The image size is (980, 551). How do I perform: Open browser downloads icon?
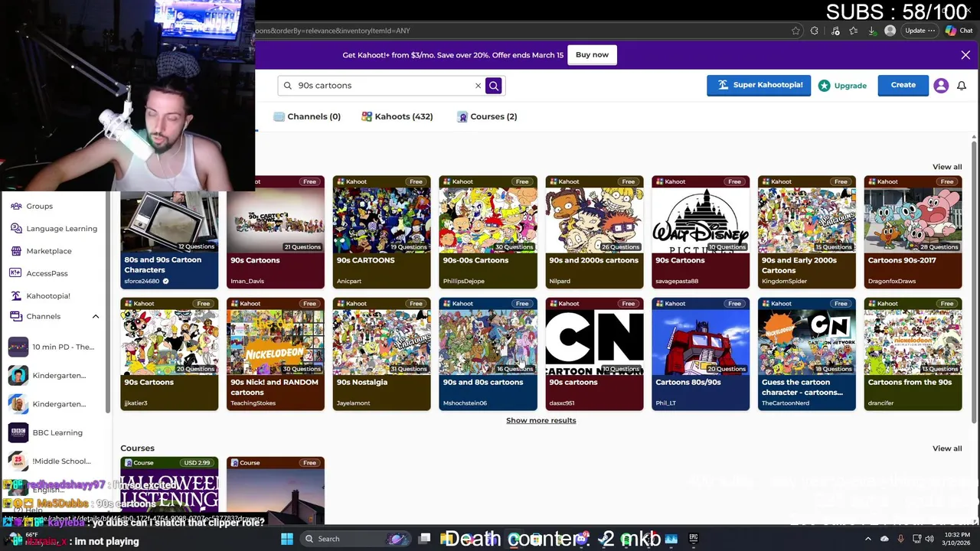871,31
